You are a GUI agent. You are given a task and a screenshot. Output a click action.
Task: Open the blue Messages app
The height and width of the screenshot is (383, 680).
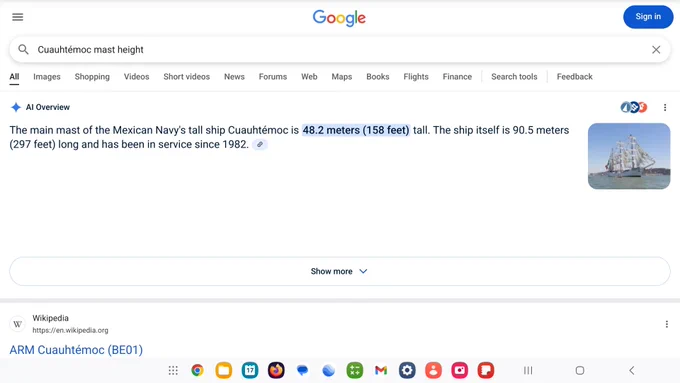point(302,370)
